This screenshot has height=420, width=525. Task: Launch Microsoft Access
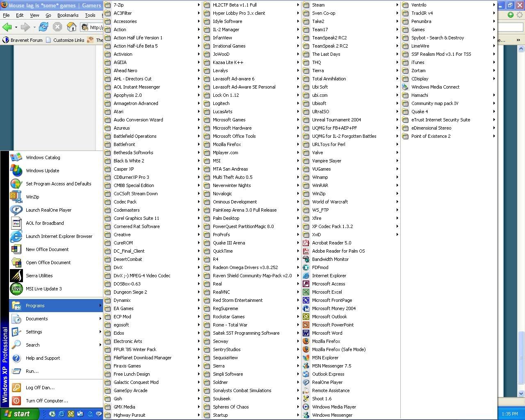pos(351,284)
